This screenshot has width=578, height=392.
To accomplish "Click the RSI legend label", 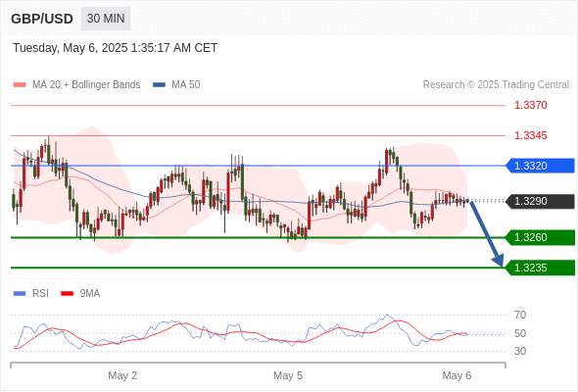I will tap(40, 294).
